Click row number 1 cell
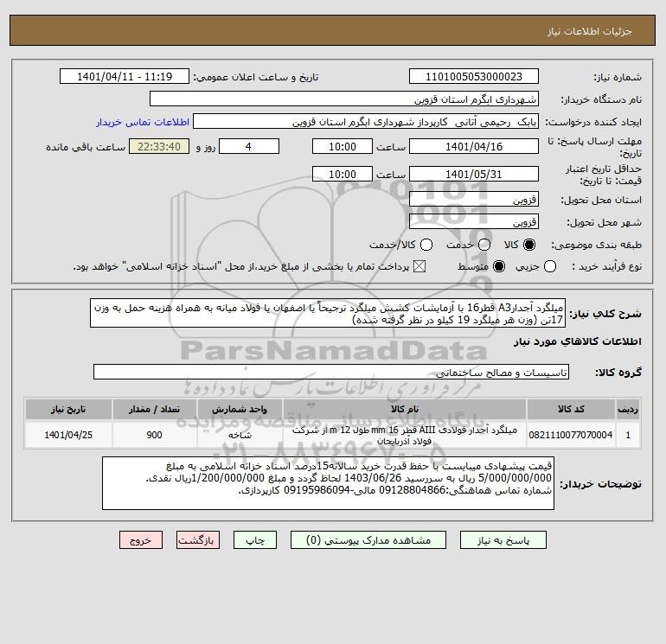 (628, 435)
